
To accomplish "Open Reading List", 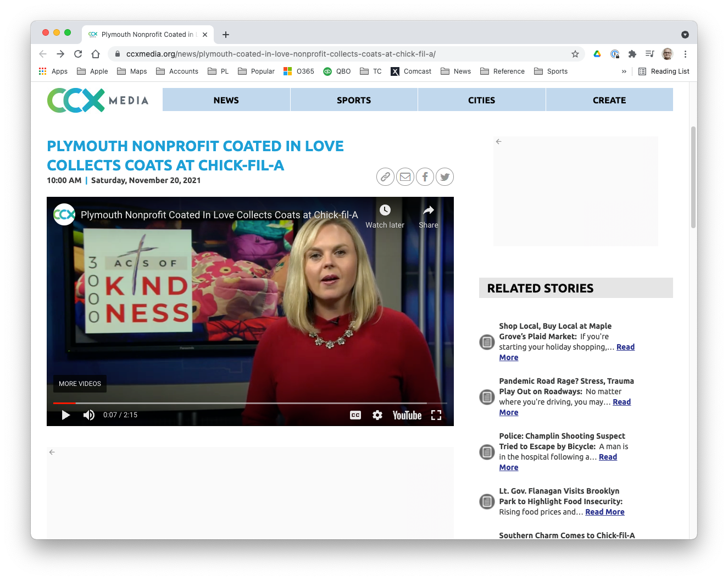I will pyautogui.click(x=664, y=71).
